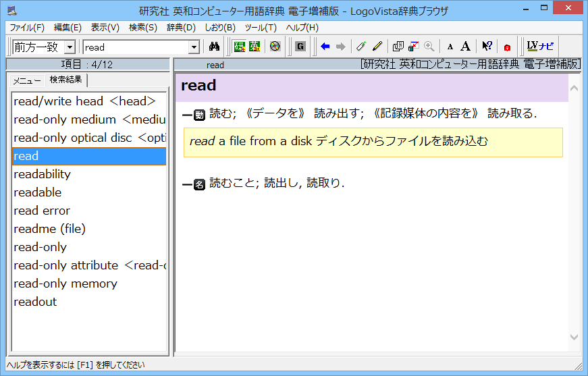Click the binoculars search icon
588x376 pixels.
[215, 47]
